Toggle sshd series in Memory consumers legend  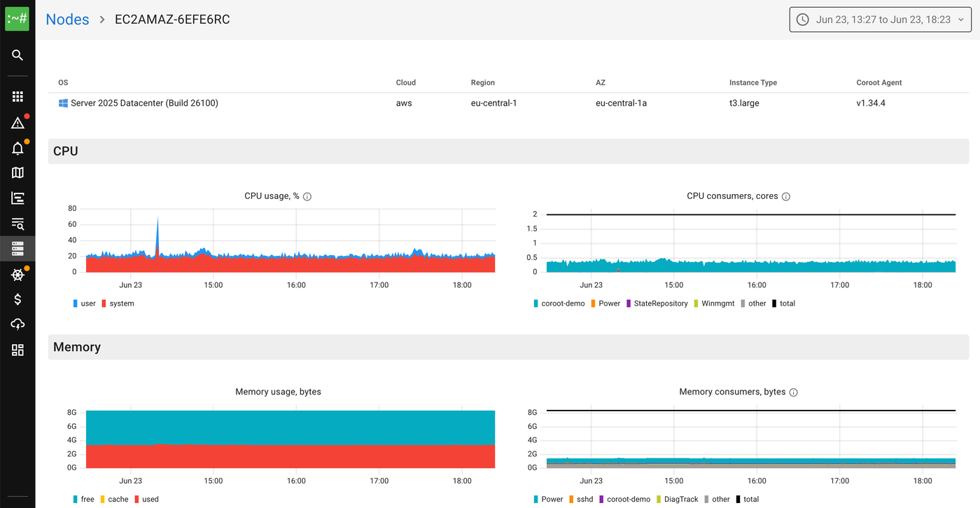[581, 500]
